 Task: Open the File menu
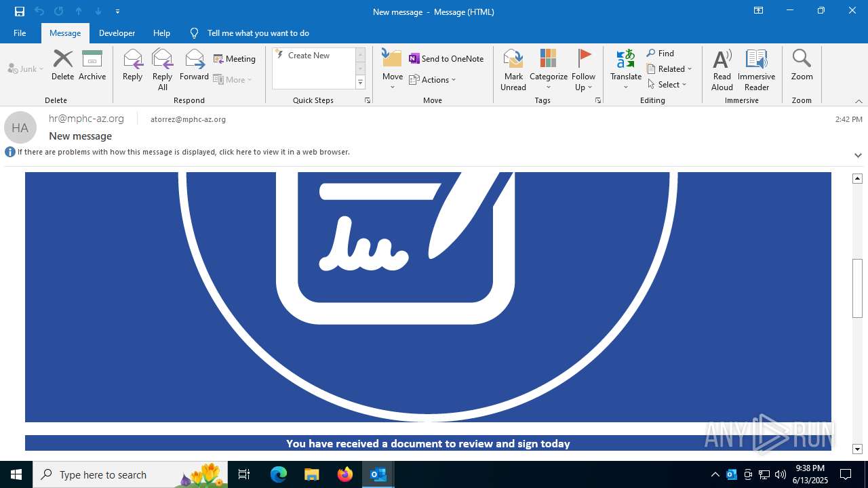click(20, 33)
